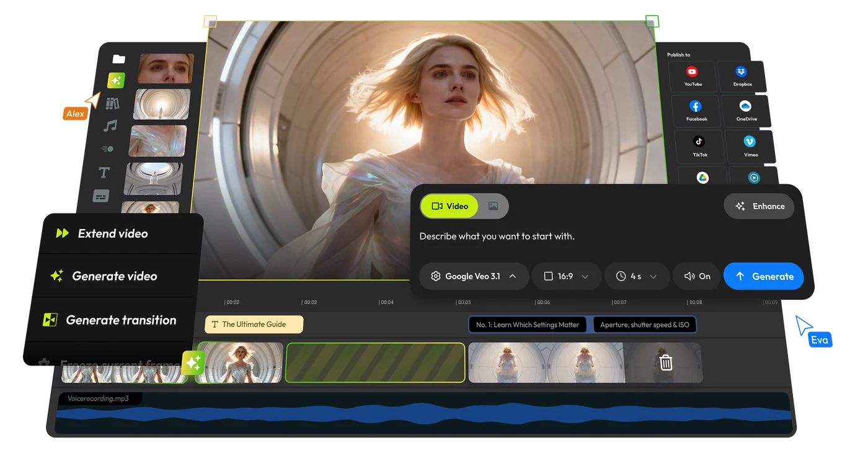Open the 16:9 aspect ratio dropdown
868x453 pixels.
pos(566,276)
